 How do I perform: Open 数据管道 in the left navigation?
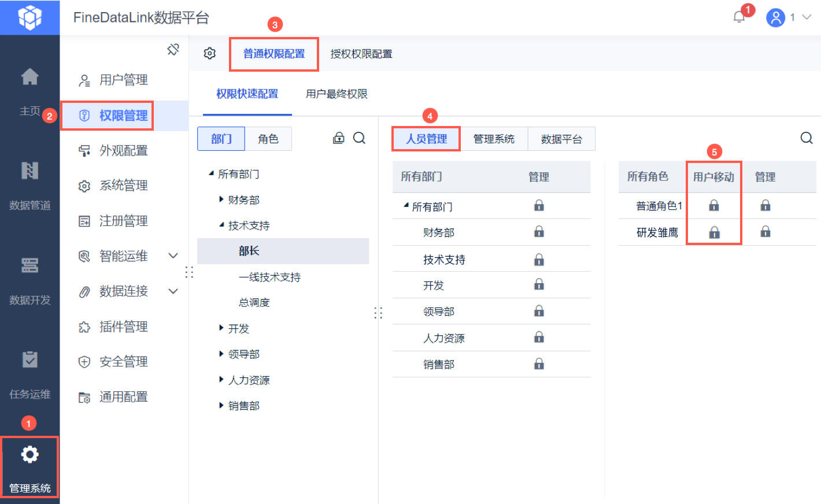tap(29, 183)
